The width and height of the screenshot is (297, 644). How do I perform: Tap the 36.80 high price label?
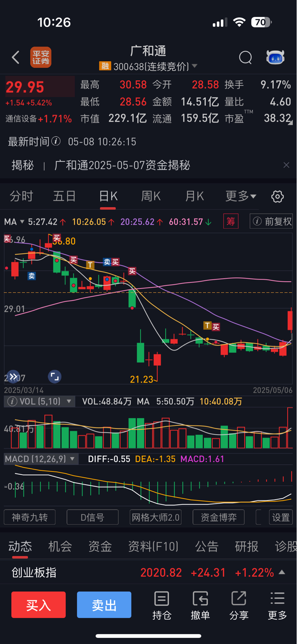coord(65,241)
